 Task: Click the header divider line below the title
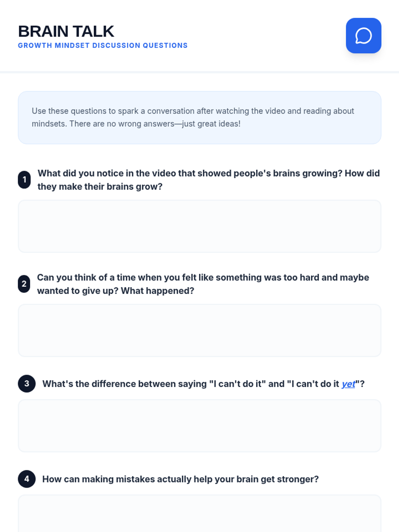(199, 72)
